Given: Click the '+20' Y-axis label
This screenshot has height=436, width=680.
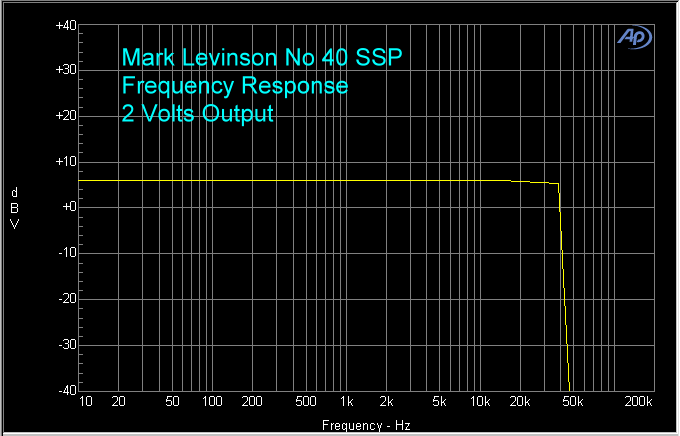Looking at the screenshot, I should click(66, 115).
